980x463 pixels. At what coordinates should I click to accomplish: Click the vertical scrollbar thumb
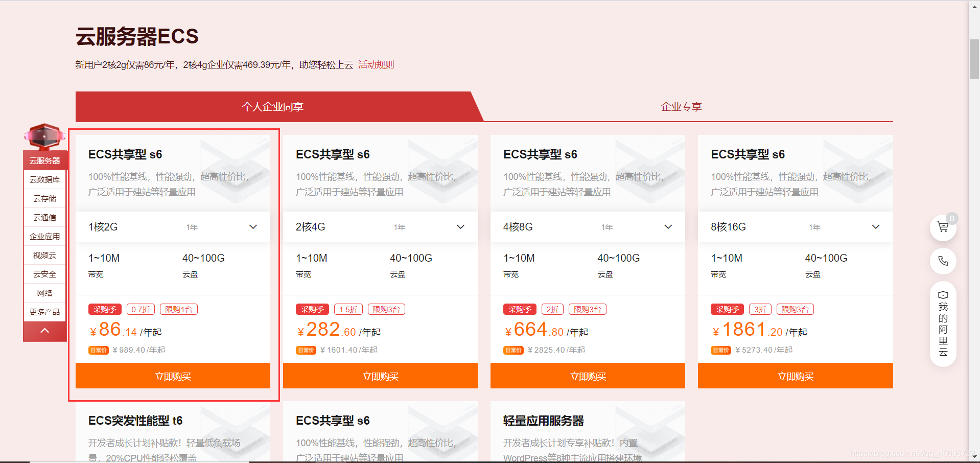tap(975, 59)
